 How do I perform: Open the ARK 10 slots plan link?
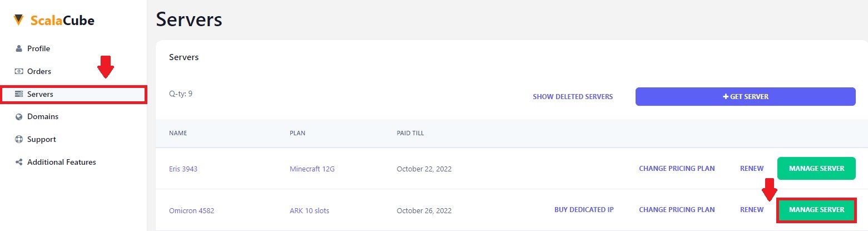(x=309, y=211)
